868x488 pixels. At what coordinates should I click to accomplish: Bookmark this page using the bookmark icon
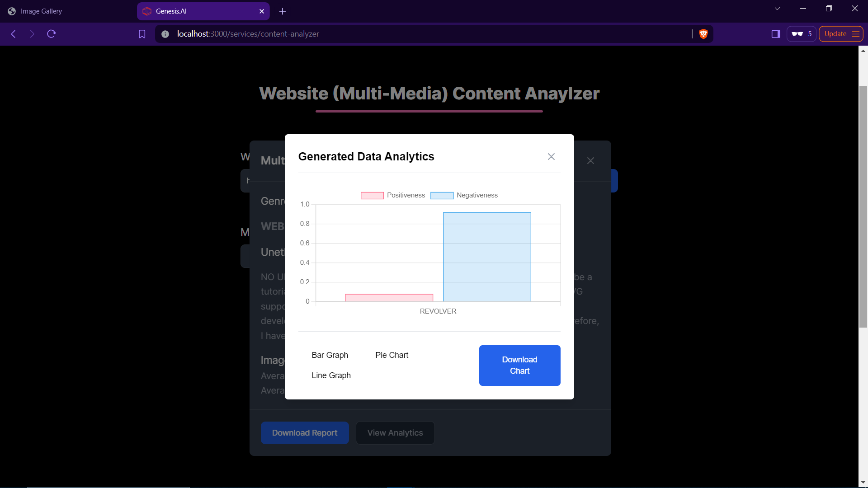pos(142,33)
